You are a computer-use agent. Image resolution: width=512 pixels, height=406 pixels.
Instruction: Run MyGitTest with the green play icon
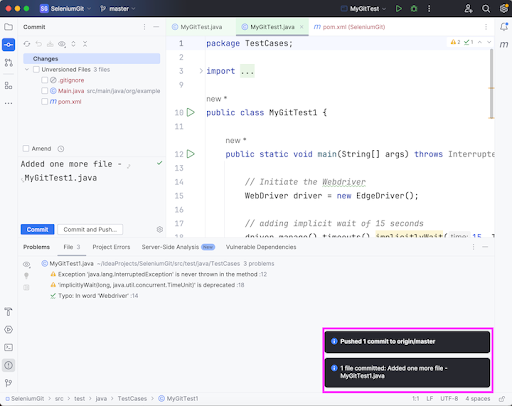(399, 9)
